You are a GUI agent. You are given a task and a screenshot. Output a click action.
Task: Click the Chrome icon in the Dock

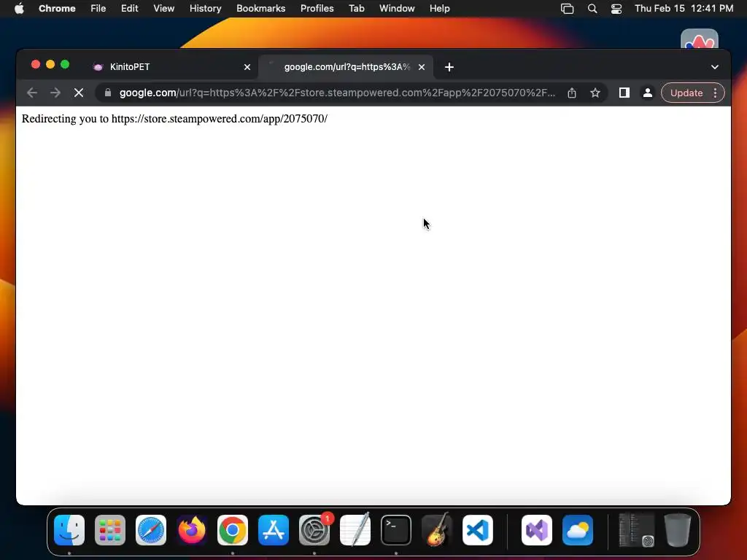click(x=233, y=530)
